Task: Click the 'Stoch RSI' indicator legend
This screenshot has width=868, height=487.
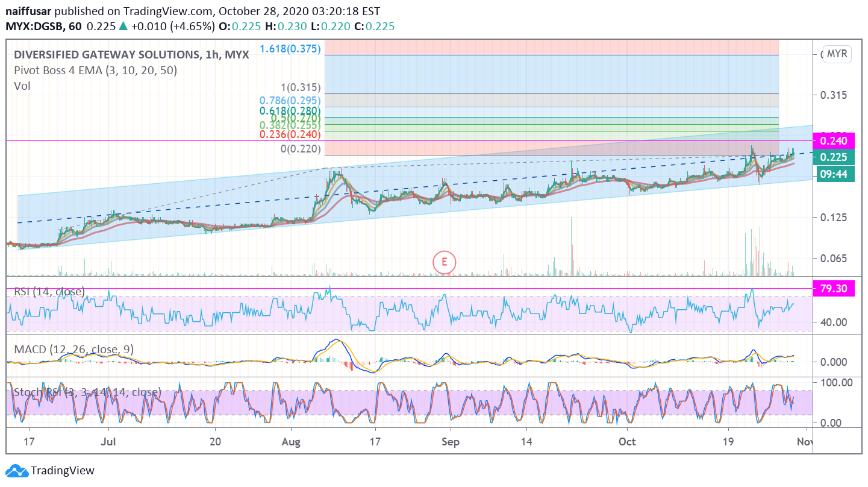Action: (x=88, y=392)
